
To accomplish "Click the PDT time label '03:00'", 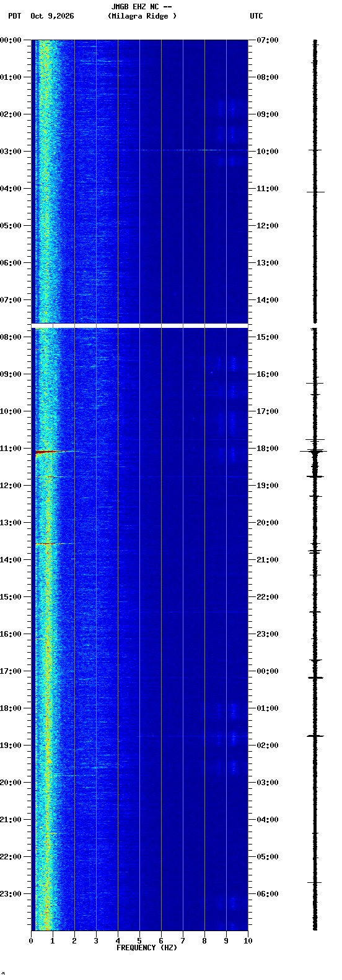I will [x=11, y=152].
